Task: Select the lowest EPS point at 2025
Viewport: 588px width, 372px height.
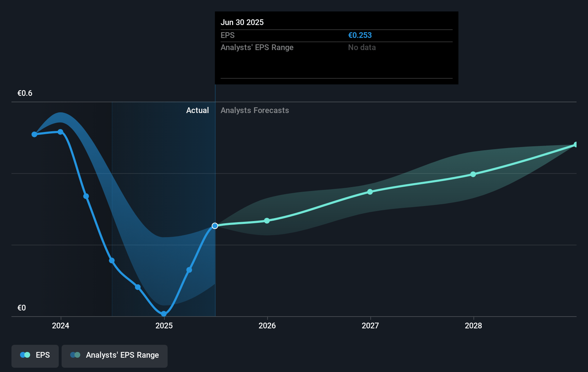Action: pos(164,314)
